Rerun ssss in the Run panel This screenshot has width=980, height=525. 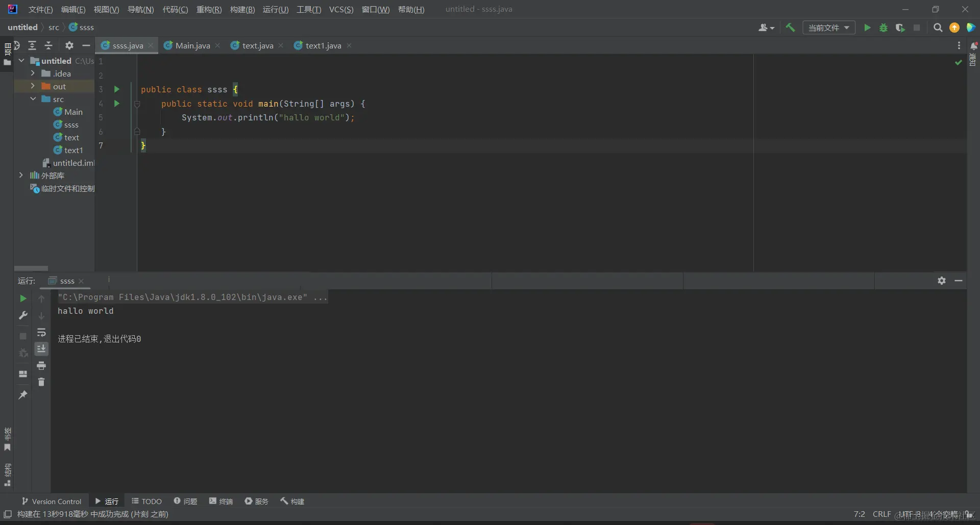pyautogui.click(x=23, y=298)
